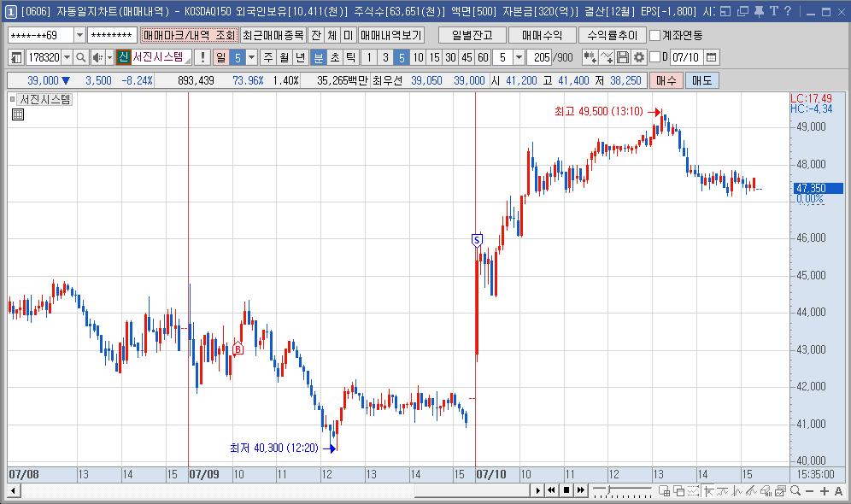This screenshot has width=851, height=504.
Task: Click the 최근매매종목 button
Action: (x=273, y=35)
